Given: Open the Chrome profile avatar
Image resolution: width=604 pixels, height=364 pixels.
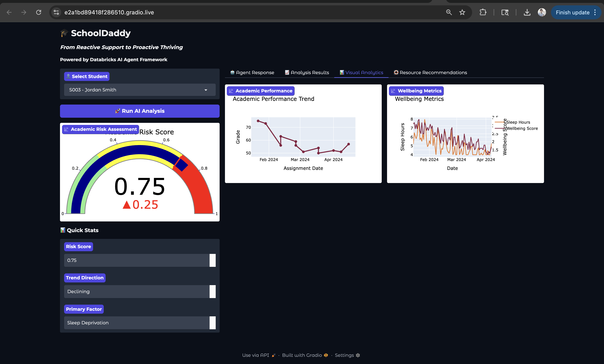Looking at the screenshot, I should coord(542,12).
